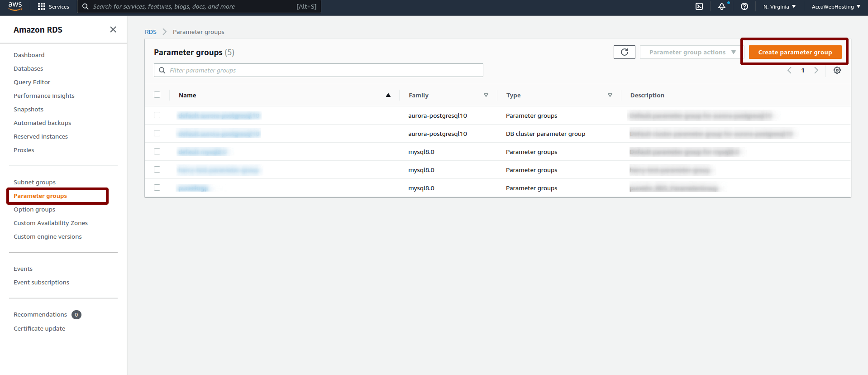Open last mysql8.0 parameter group name link
This screenshot has width=868, height=375.
pos(193,188)
